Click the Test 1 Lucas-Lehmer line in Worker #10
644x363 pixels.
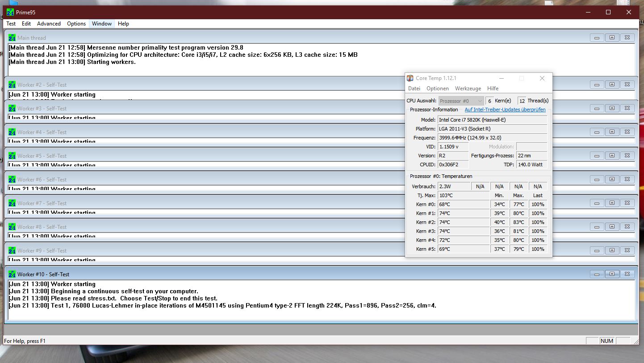pyautogui.click(x=222, y=306)
